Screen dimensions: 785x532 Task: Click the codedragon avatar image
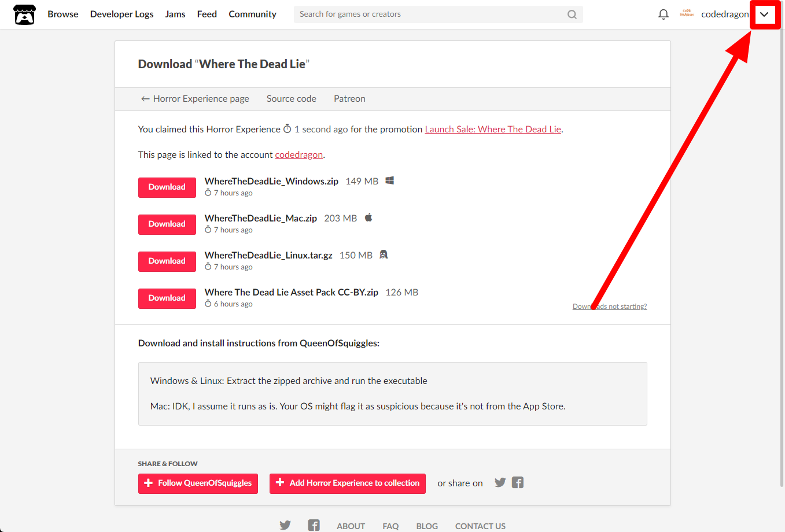click(x=687, y=14)
